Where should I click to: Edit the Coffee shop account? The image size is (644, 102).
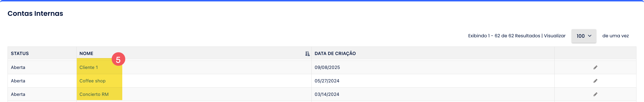pos(595,81)
